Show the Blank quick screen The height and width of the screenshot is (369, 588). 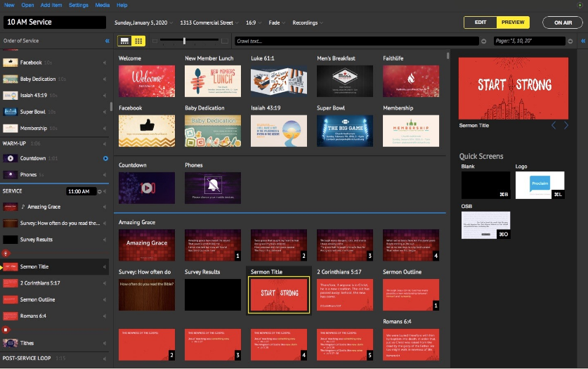coord(485,186)
